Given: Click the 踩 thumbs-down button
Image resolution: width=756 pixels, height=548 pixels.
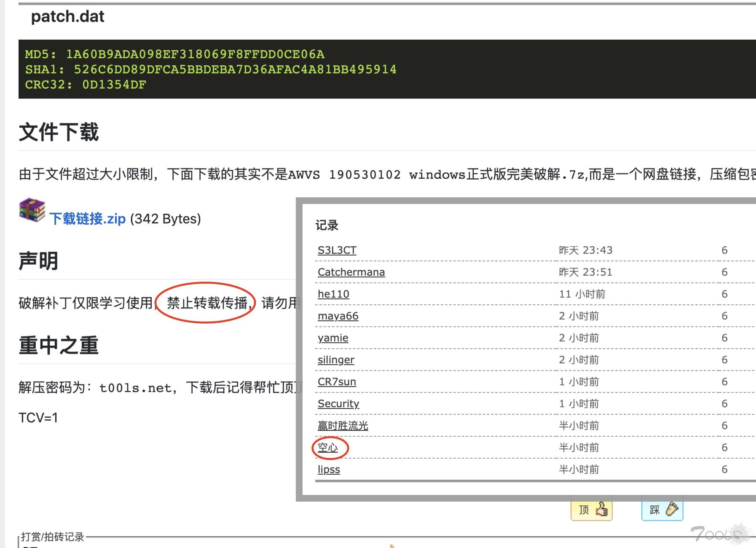Looking at the screenshot, I should (662, 510).
